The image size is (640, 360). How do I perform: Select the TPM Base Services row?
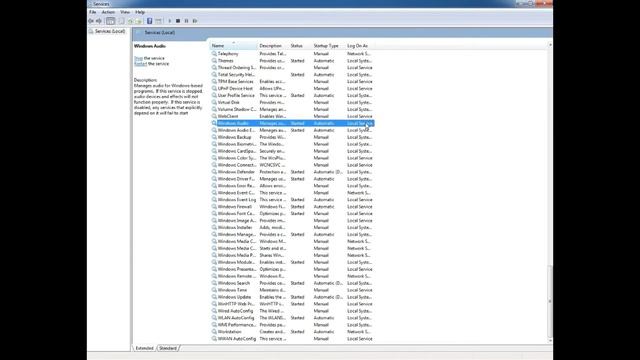292,82
